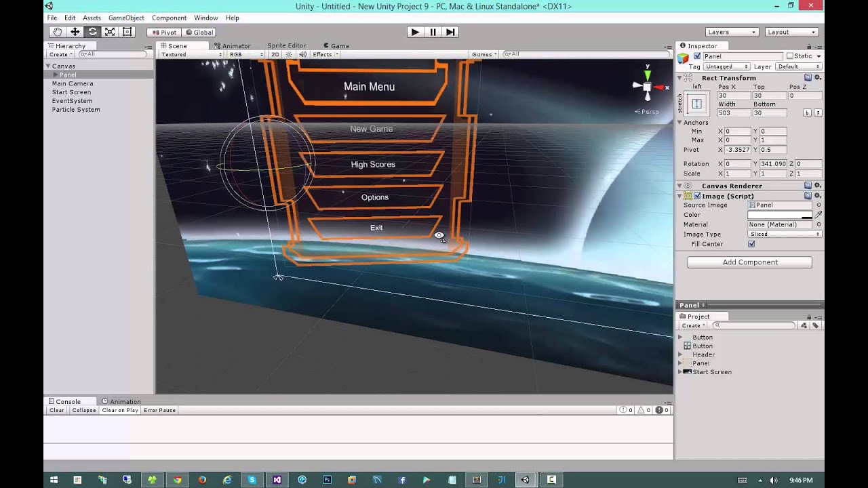Open the Layout dropdown in toolbar

tap(791, 32)
